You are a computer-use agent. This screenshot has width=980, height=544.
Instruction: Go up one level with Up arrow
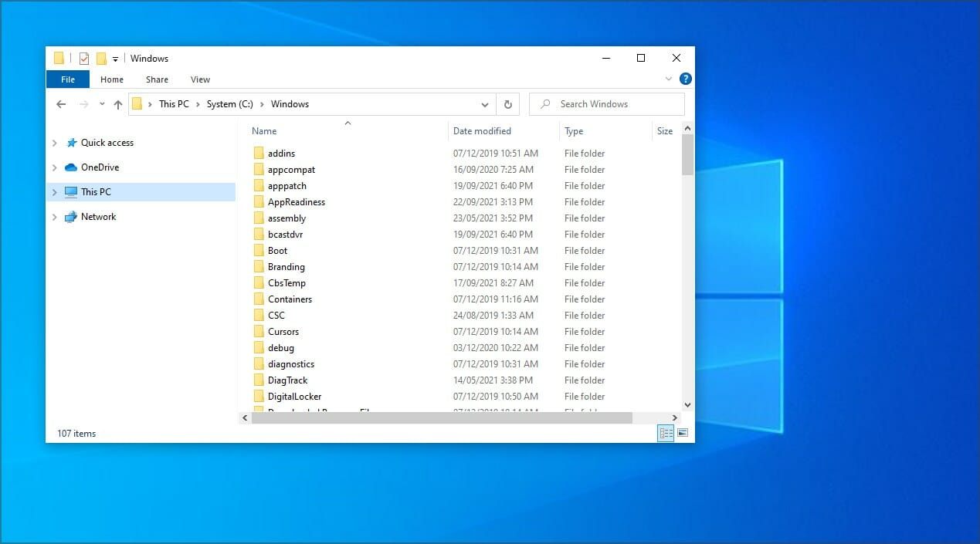point(118,104)
